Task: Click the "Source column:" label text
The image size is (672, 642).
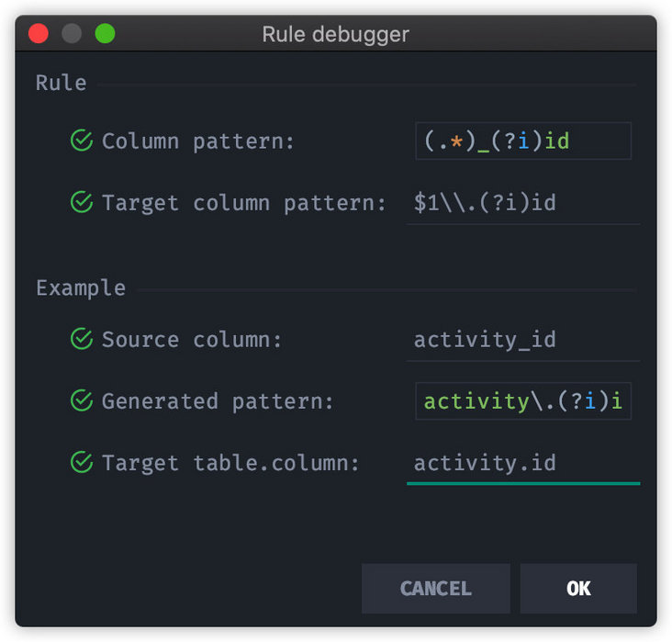Action: coord(192,340)
